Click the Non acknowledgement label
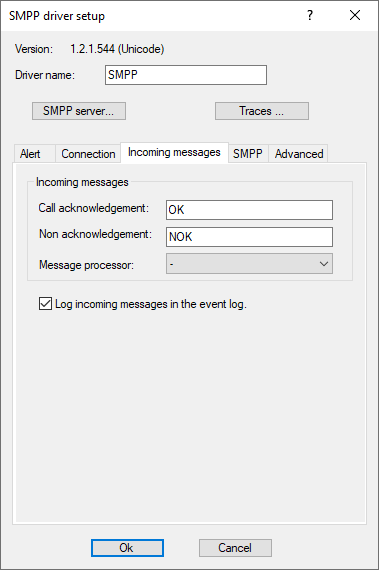379x570 pixels. tap(95, 234)
